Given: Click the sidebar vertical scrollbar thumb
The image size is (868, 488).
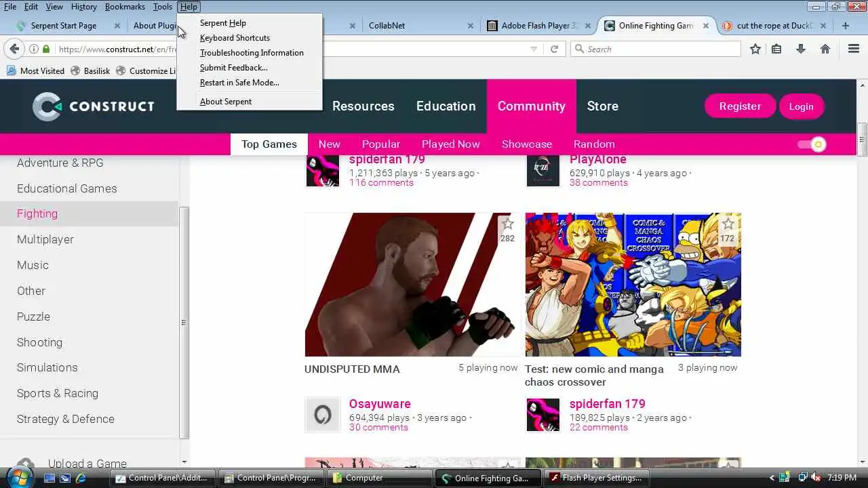Looking at the screenshot, I should (x=184, y=323).
